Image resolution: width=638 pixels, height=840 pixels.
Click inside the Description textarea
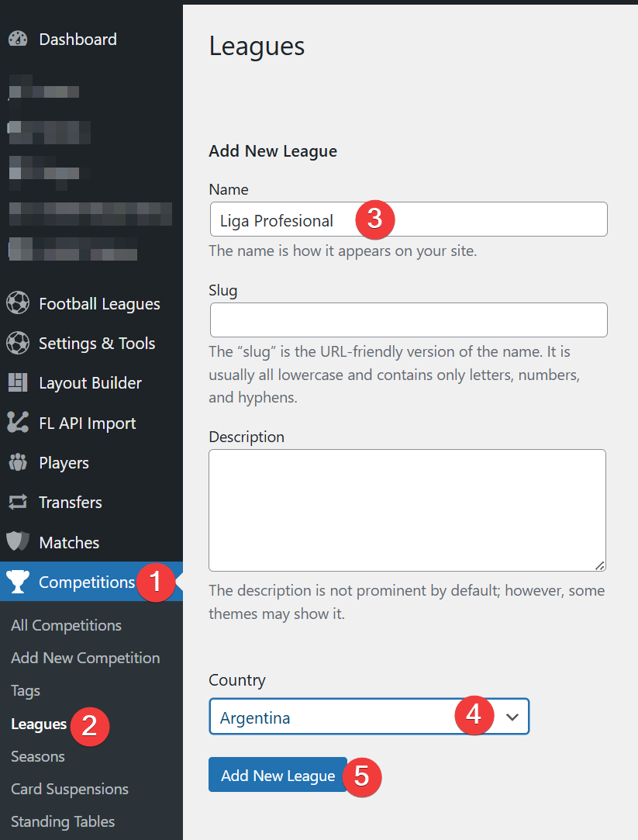pos(407,510)
